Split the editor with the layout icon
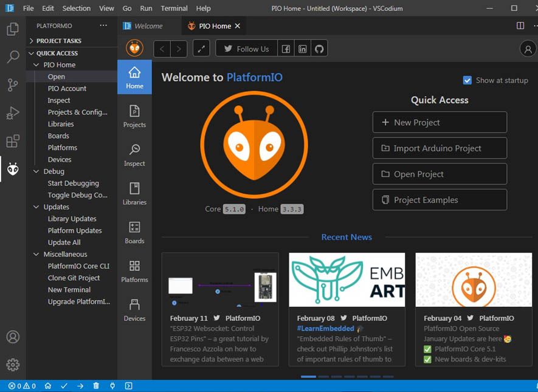The height and width of the screenshot is (392, 538). (520, 26)
